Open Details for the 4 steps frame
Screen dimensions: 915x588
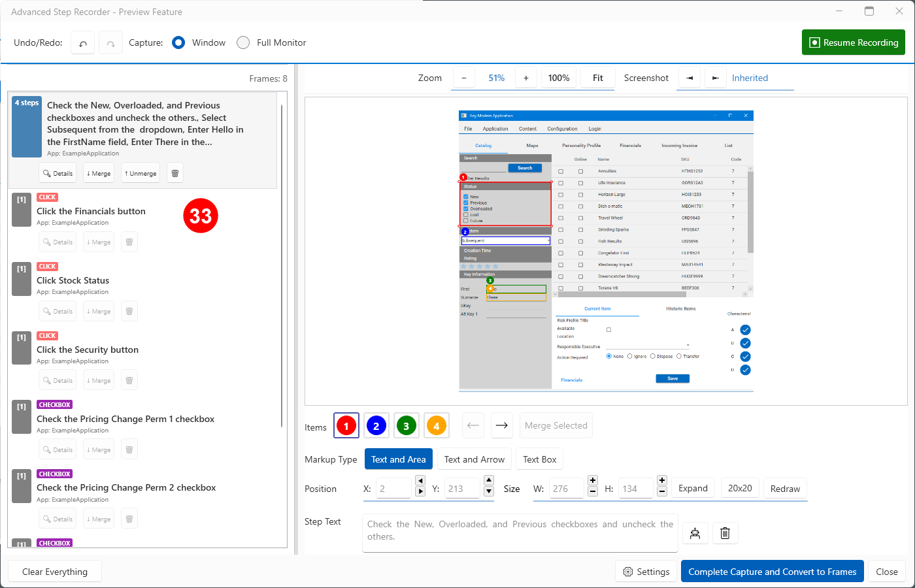click(x=58, y=173)
